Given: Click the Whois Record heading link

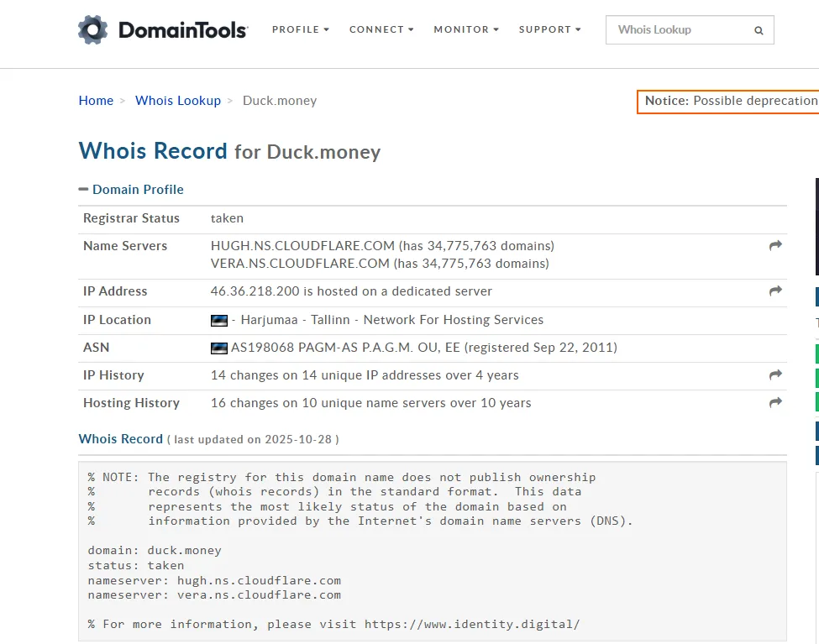Looking at the screenshot, I should pyautogui.click(x=121, y=439).
